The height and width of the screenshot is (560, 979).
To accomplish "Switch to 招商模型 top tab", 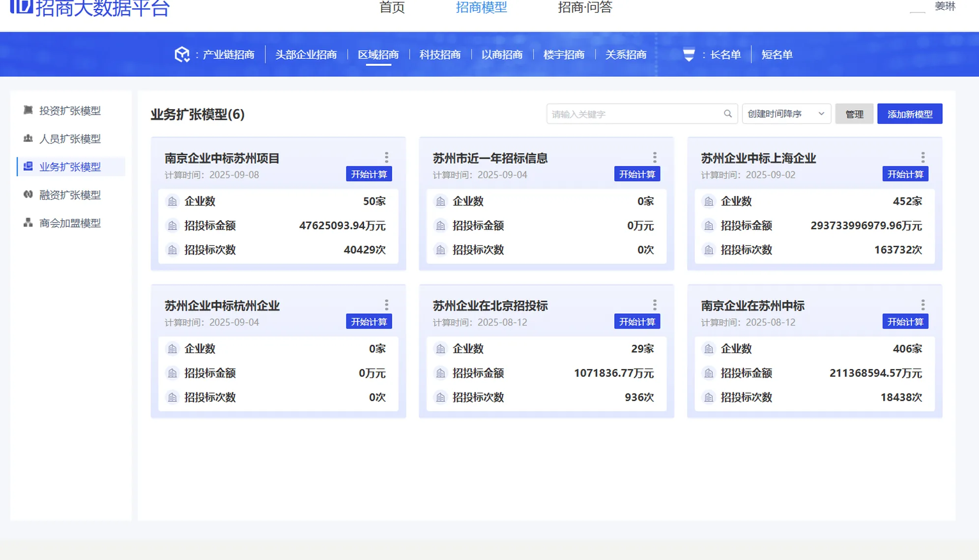I will click(x=481, y=7).
